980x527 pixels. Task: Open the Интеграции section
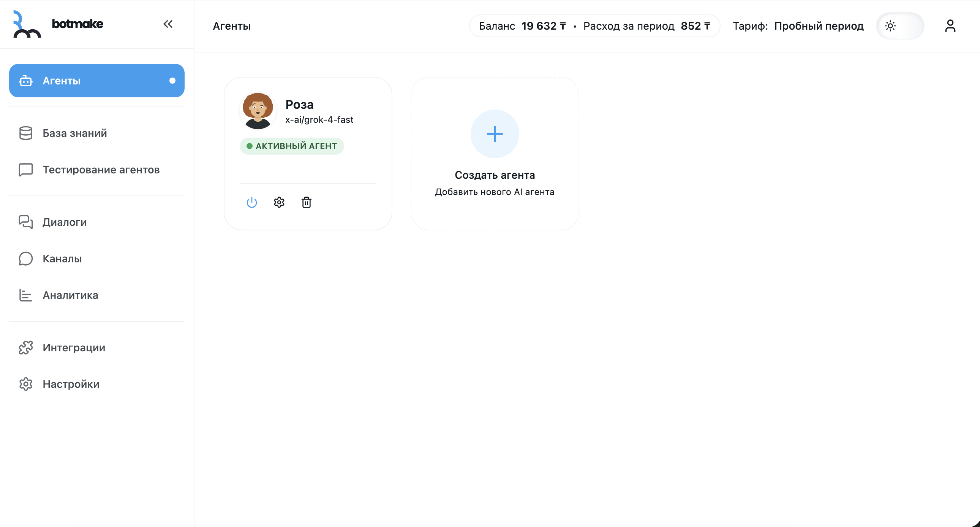pyautogui.click(x=73, y=347)
